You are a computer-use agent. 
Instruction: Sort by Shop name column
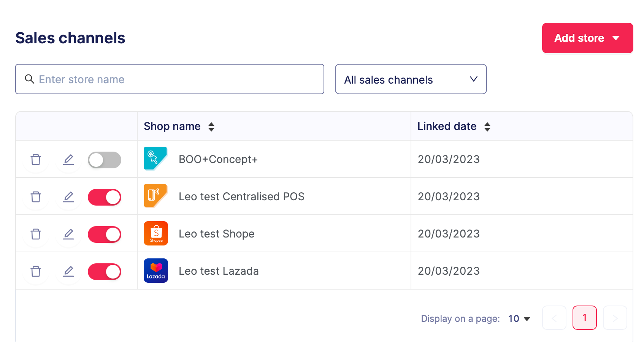(211, 127)
